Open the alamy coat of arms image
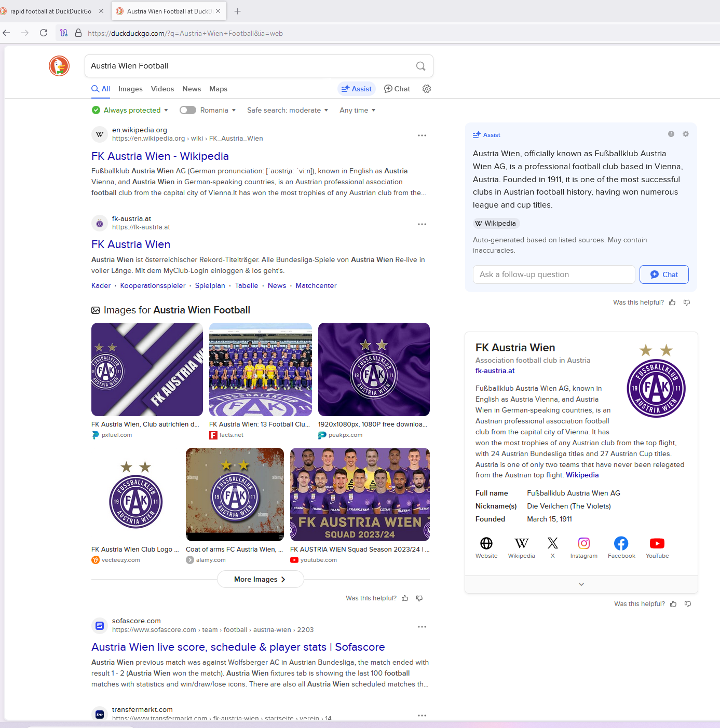The height and width of the screenshot is (728, 720). click(235, 495)
